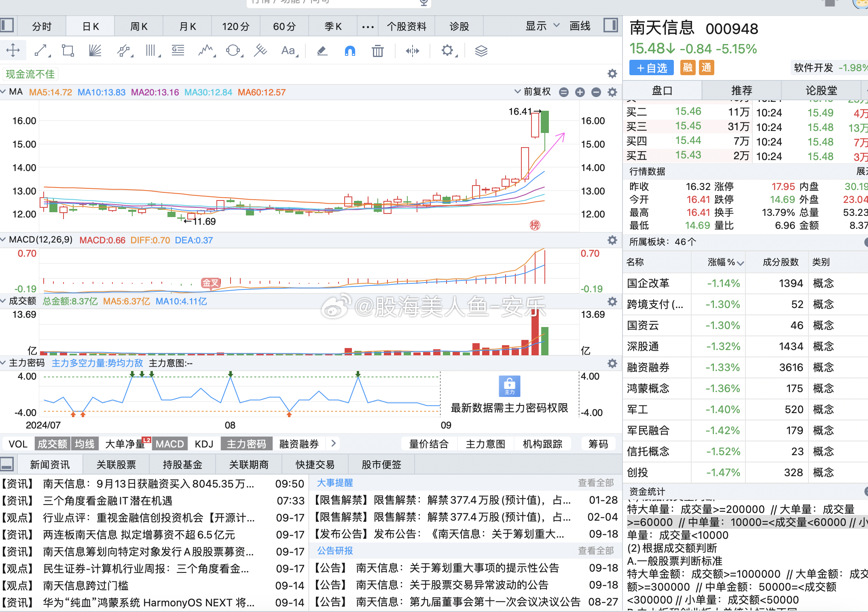Select the price level lines tool

coord(178,51)
